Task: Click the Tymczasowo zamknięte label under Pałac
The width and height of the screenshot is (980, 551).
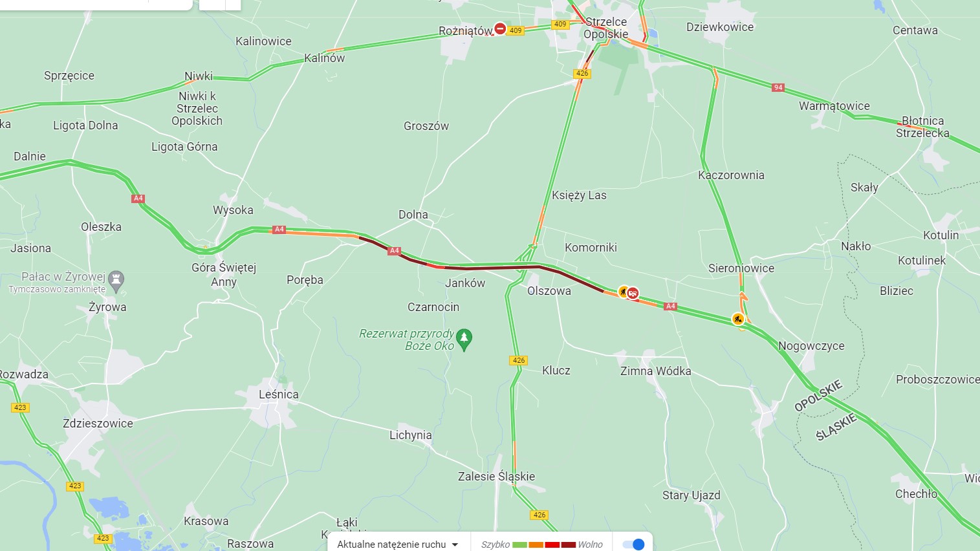Action: pos(57,290)
